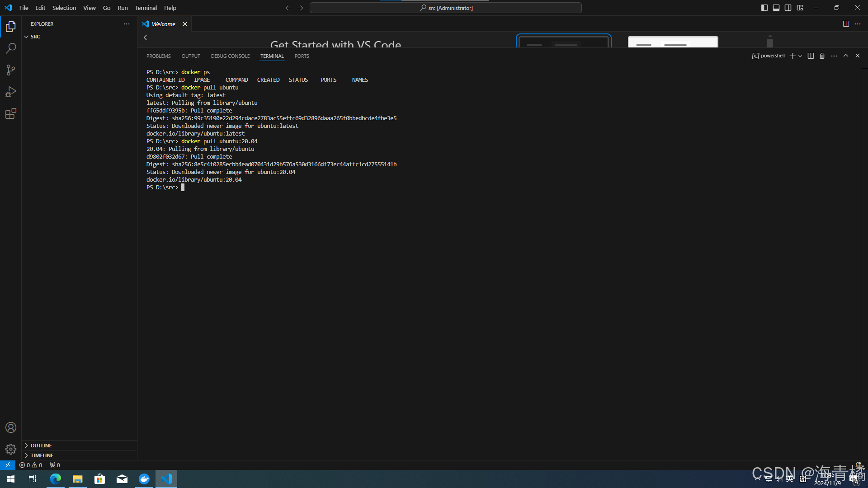Open the Search view in activity bar

(x=11, y=48)
